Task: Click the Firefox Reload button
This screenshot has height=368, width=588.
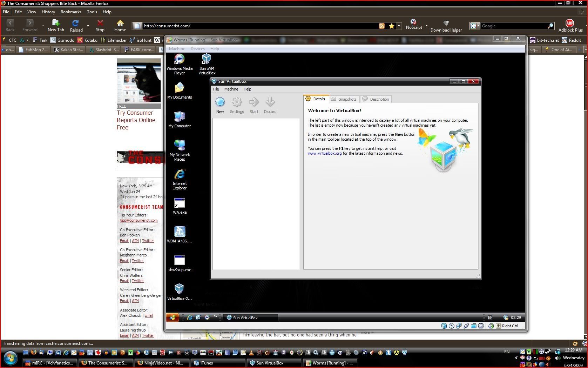Action: 76,26
